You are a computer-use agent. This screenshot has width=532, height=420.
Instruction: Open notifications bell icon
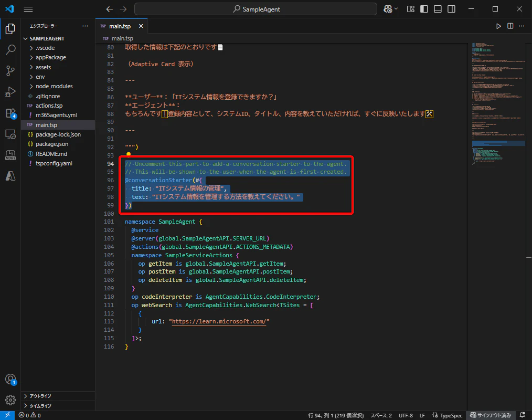(x=523, y=415)
